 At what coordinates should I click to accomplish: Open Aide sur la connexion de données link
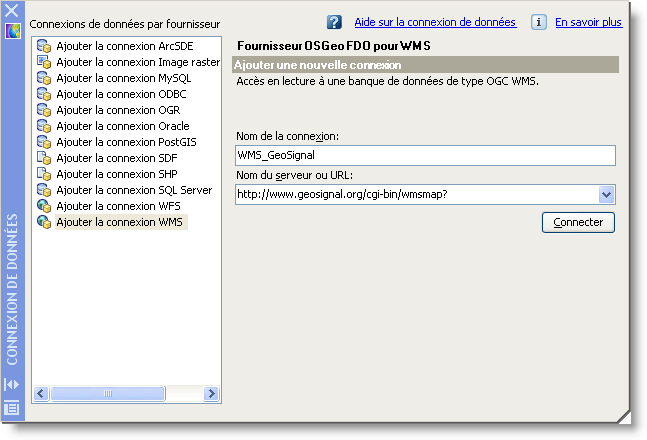(435, 22)
